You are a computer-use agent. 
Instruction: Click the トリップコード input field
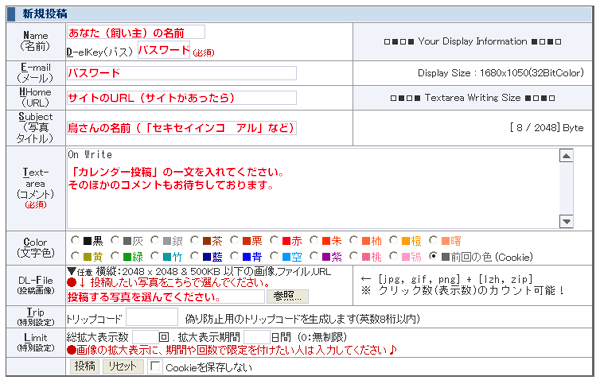[x=152, y=317]
